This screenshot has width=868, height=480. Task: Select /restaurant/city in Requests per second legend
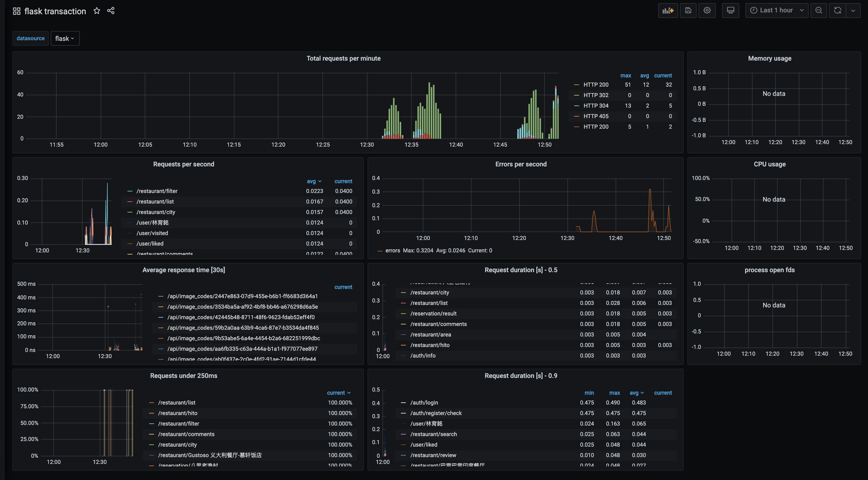point(156,212)
